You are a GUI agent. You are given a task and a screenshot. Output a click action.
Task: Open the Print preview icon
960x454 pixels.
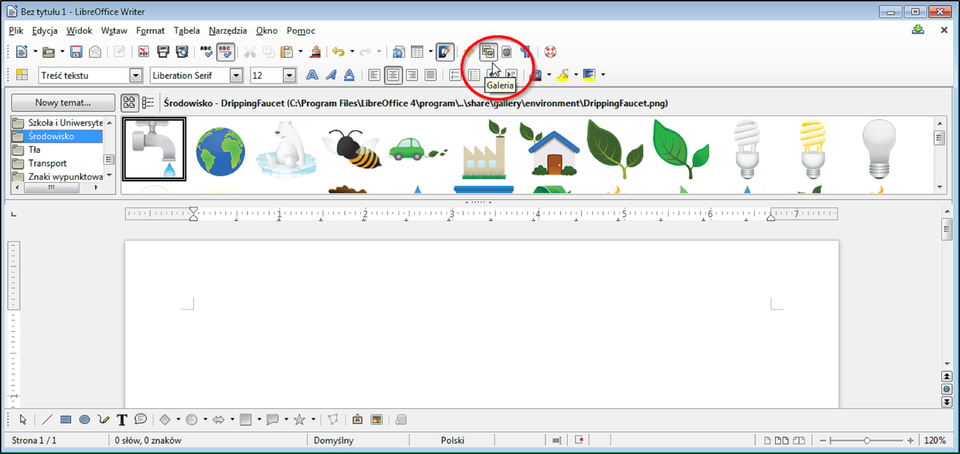pyautogui.click(x=182, y=52)
